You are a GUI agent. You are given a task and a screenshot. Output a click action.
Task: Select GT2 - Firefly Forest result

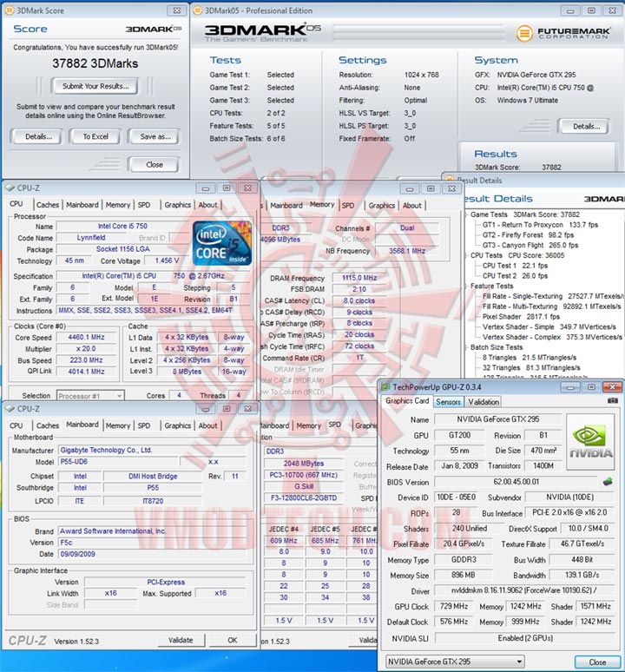528,235
